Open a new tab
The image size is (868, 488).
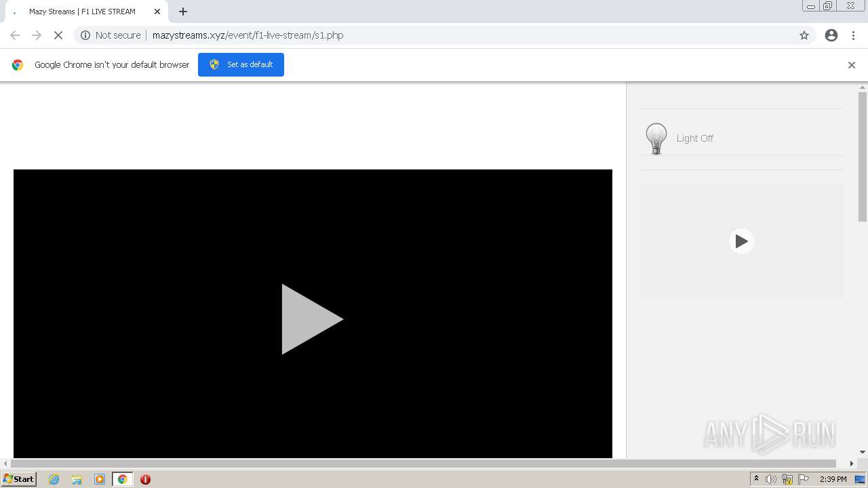point(183,12)
